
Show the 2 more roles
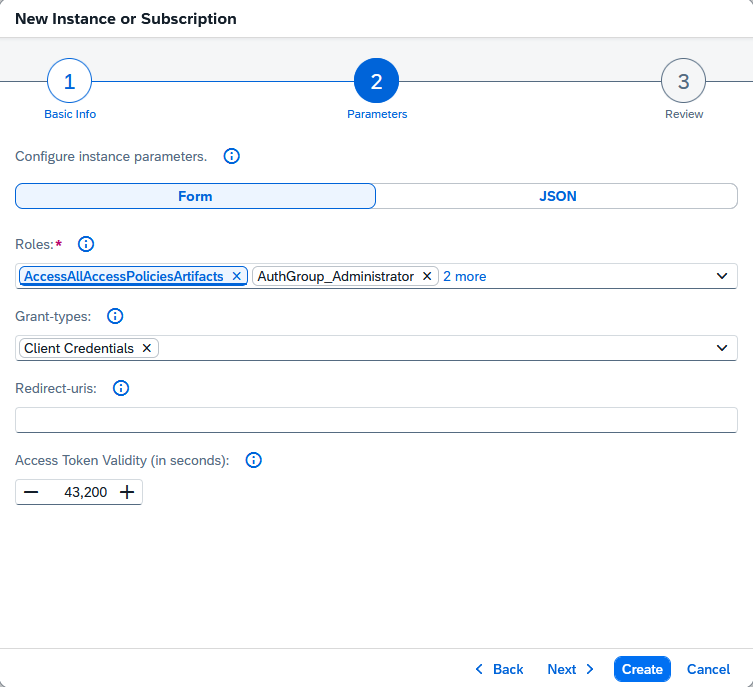(465, 276)
